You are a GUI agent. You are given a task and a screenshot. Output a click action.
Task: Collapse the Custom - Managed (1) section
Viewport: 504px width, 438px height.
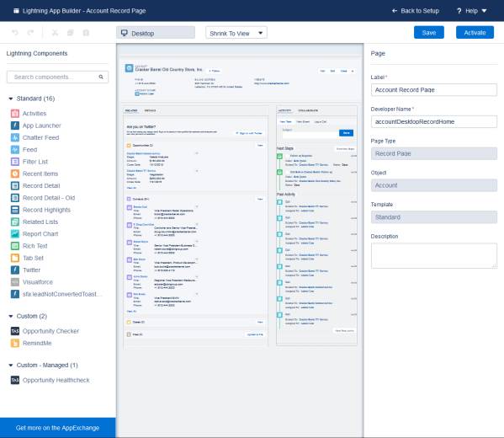click(11, 365)
